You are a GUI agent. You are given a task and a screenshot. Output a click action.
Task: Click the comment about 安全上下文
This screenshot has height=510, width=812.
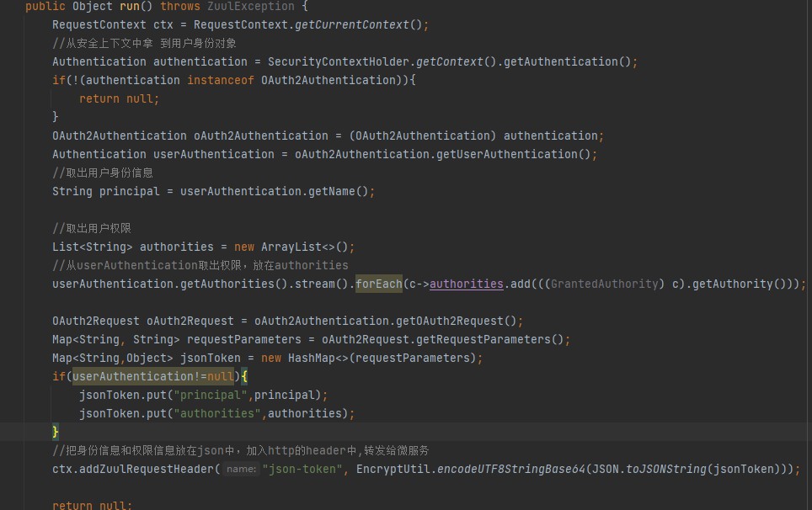[144, 44]
